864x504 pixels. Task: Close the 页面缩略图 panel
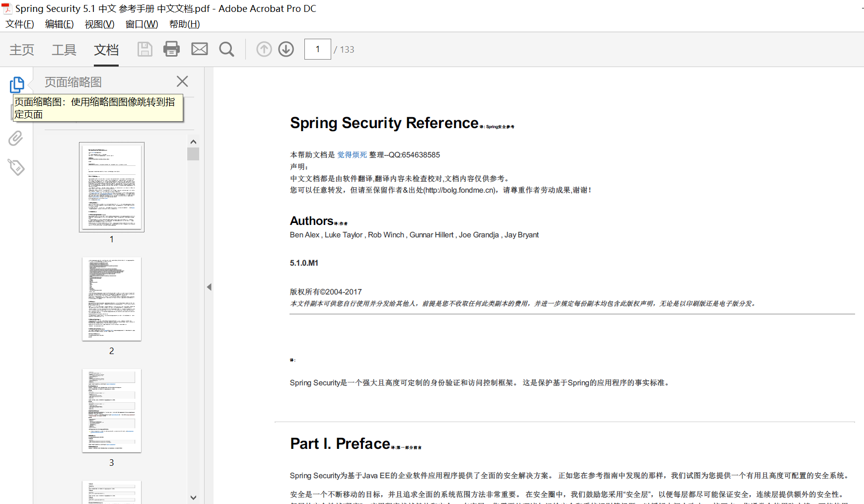pos(182,81)
